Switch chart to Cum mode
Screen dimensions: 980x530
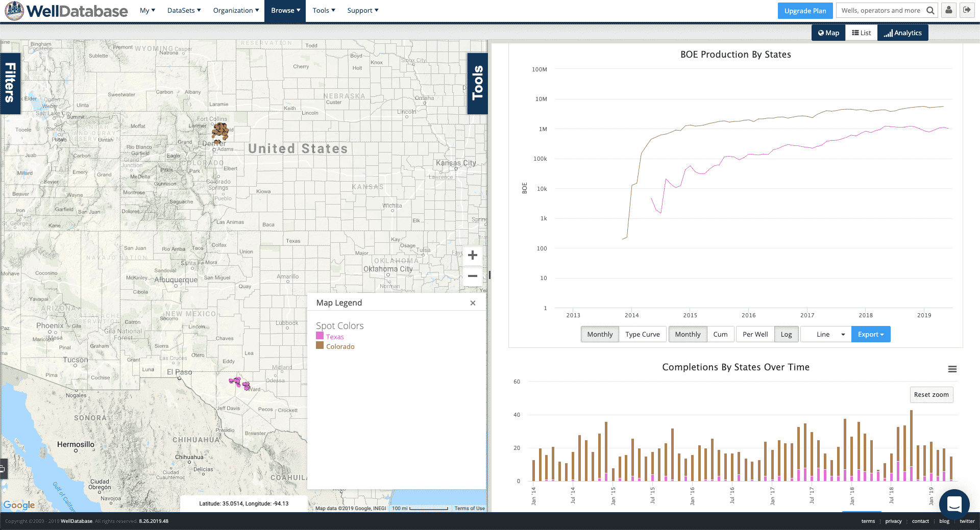(x=720, y=334)
